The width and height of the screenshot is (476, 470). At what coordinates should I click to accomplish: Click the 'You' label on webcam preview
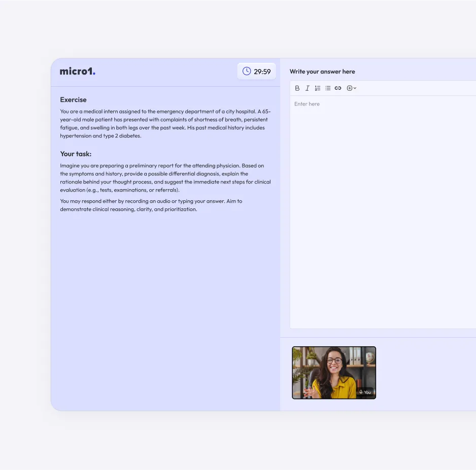(x=367, y=392)
